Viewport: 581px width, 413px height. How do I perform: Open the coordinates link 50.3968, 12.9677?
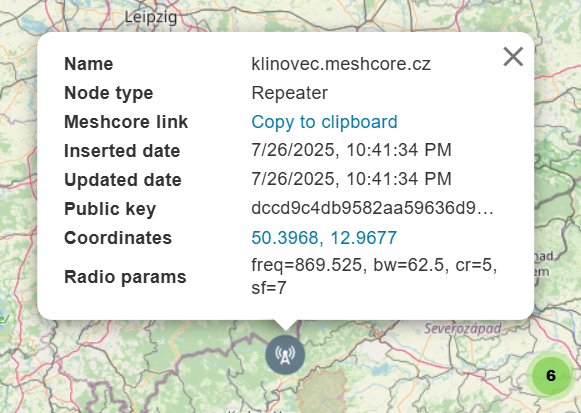coord(324,237)
